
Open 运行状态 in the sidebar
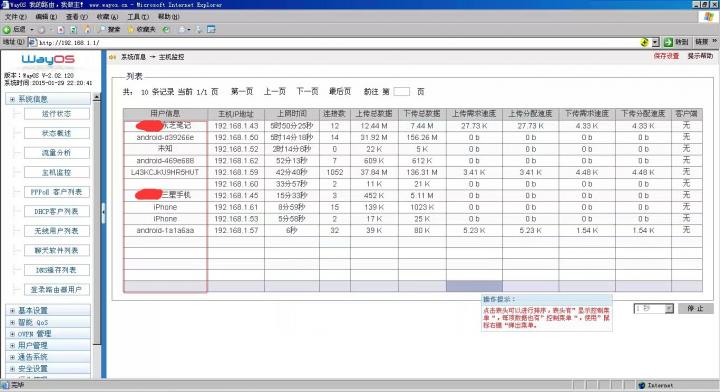tap(56, 113)
